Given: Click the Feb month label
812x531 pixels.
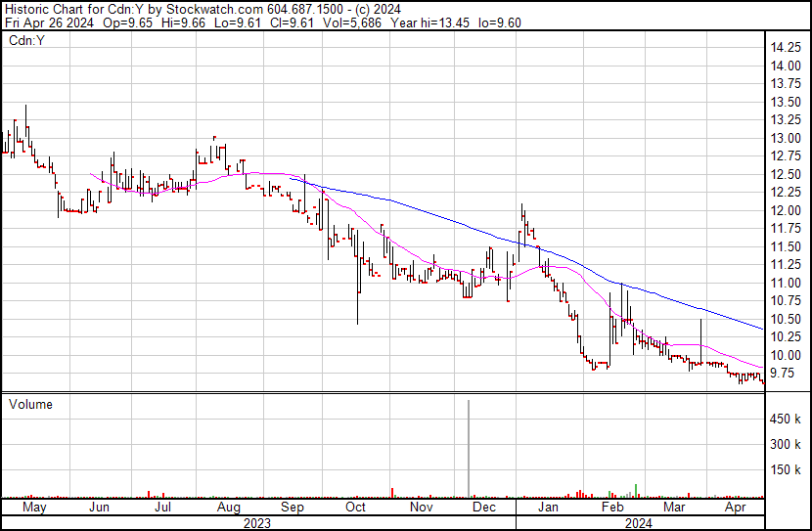Looking at the screenshot, I should [x=612, y=508].
